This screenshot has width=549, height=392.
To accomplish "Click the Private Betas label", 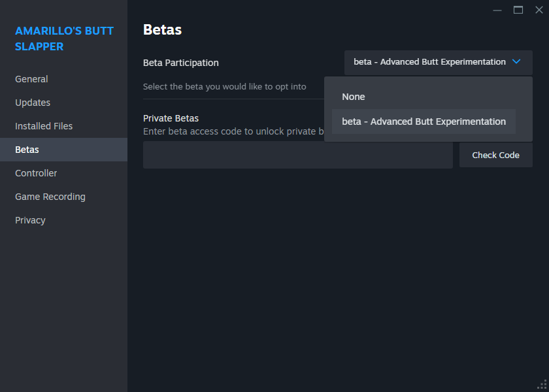I will coord(171,118).
